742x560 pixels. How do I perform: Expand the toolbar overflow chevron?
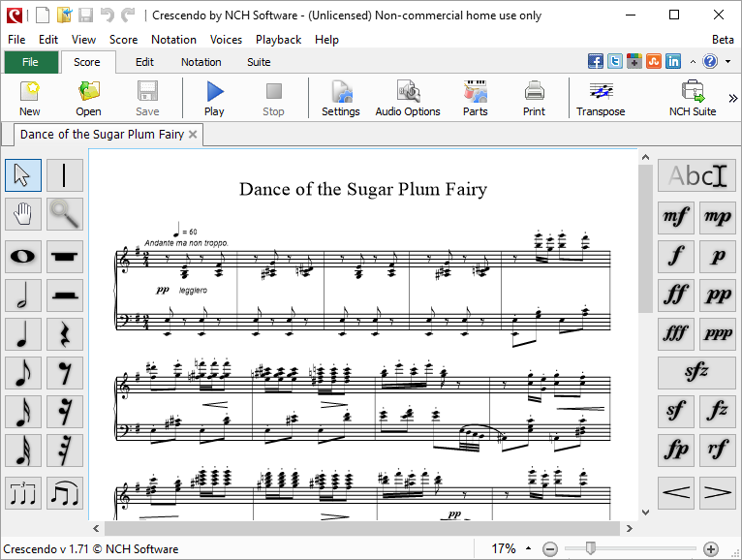(733, 98)
